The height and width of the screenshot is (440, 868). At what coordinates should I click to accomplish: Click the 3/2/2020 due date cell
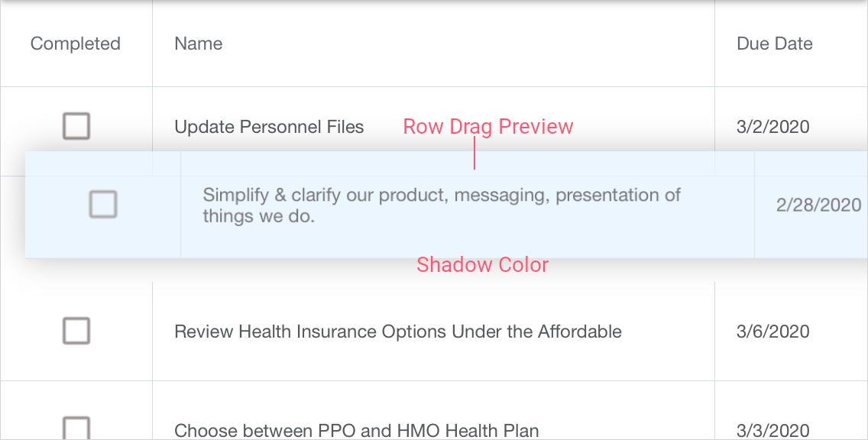(772, 127)
